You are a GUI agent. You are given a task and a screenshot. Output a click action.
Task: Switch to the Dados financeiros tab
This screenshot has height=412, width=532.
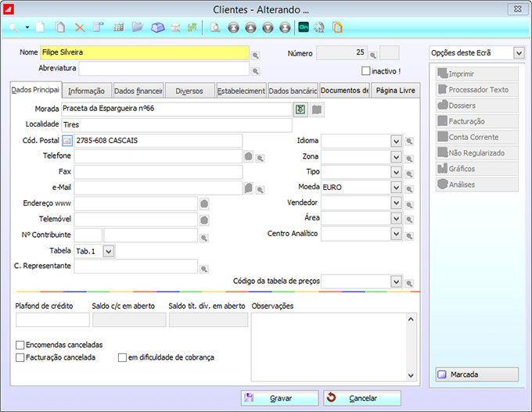(138, 91)
